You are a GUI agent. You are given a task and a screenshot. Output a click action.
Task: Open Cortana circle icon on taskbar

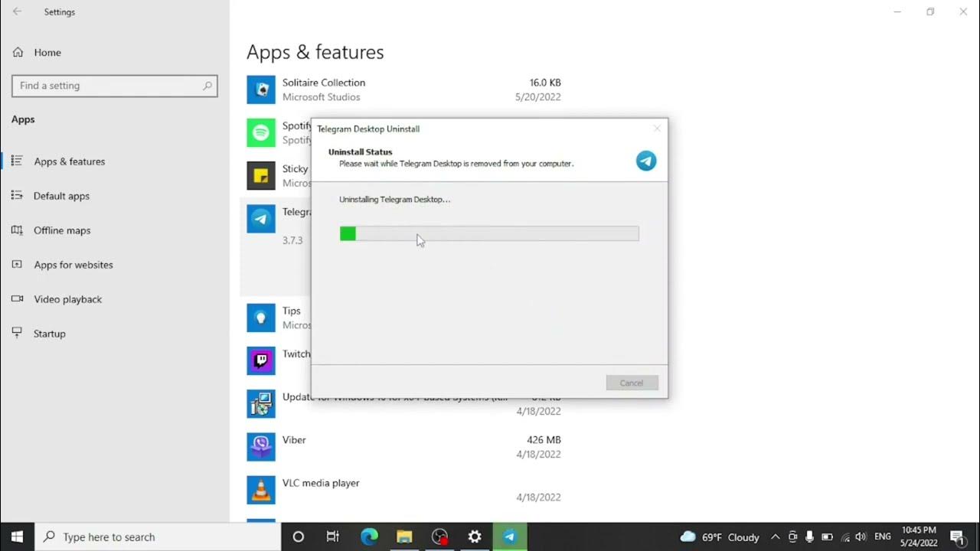[299, 536]
